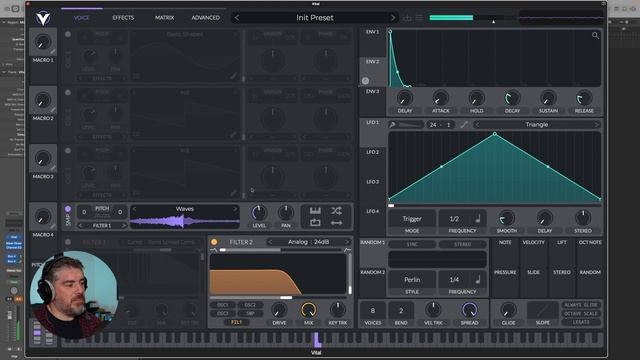Toggle the sample loop icon

(x=315, y=222)
